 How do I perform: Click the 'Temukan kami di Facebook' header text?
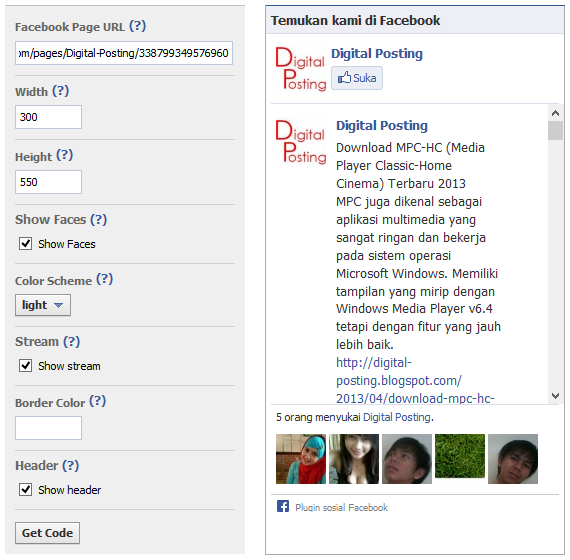(355, 21)
